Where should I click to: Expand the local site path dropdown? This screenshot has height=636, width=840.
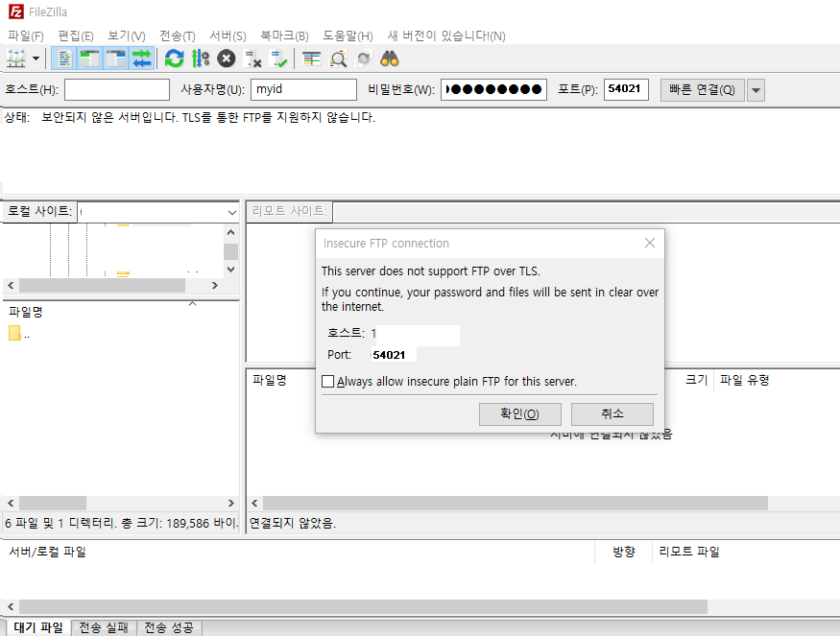[x=231, y=212]
